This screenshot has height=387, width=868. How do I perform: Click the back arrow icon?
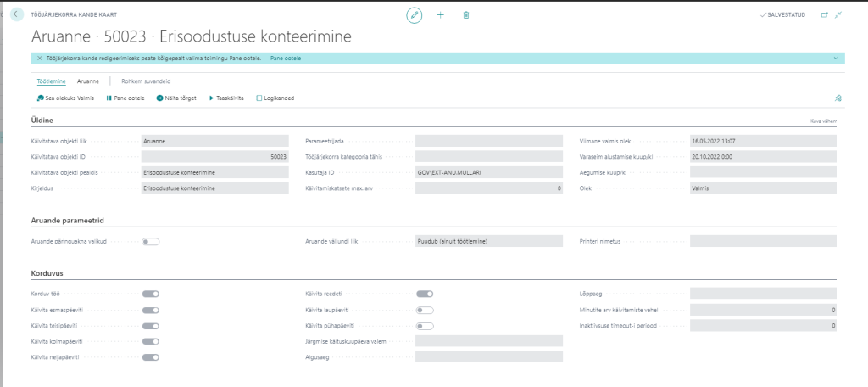(17, 15)
